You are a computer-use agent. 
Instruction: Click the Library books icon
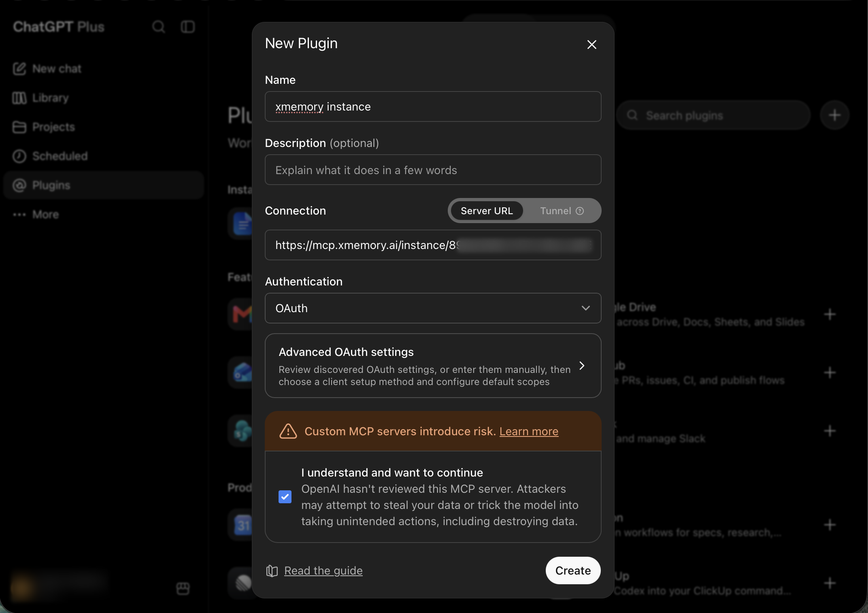19,98
